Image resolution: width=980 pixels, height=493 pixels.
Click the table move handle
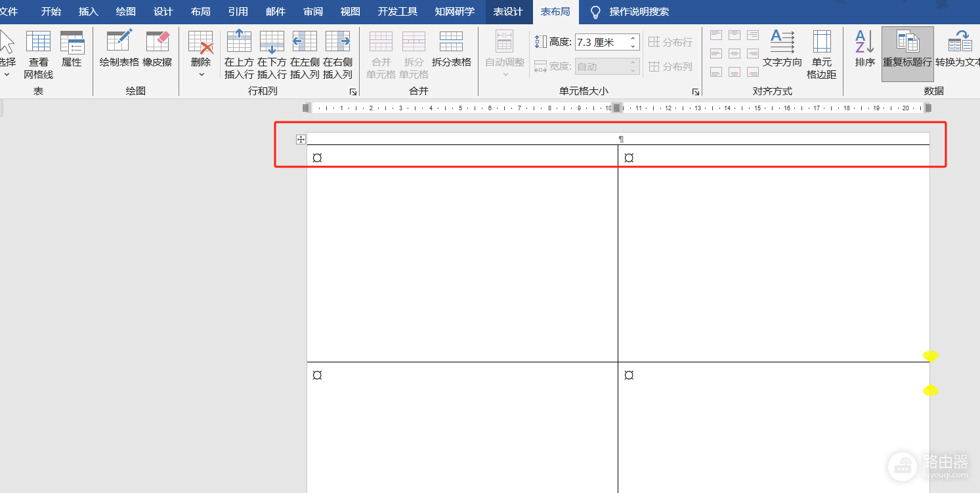coord(301,139)
